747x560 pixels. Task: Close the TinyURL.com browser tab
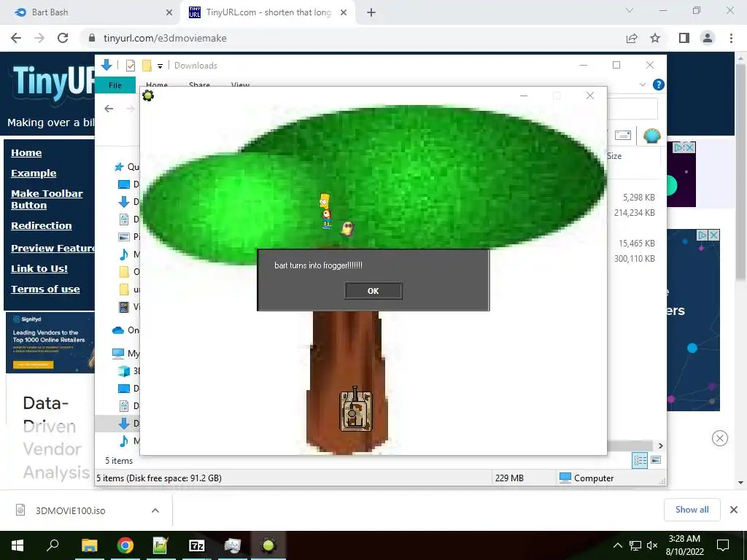point(344,12)
